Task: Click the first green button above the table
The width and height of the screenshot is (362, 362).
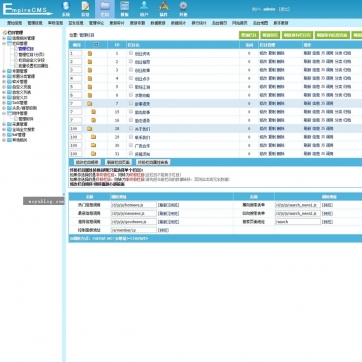Action: tap(249, 35)
